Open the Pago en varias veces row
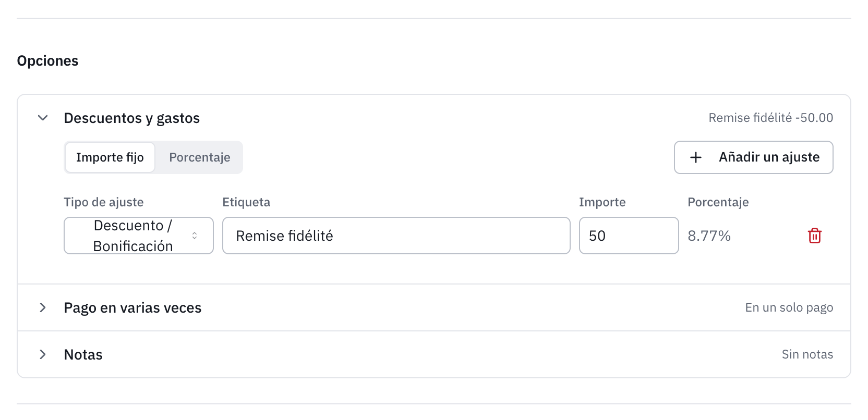Viewport: 868px width, 420px height. (434, 307)
